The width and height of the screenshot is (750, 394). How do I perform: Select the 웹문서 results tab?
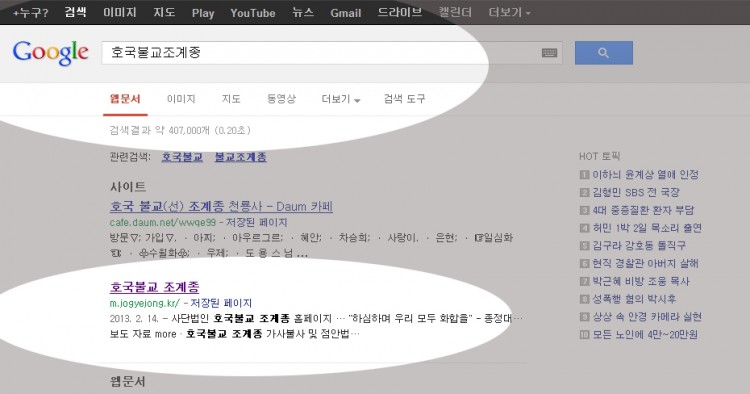pyautogui.click(x=125, y=99)
